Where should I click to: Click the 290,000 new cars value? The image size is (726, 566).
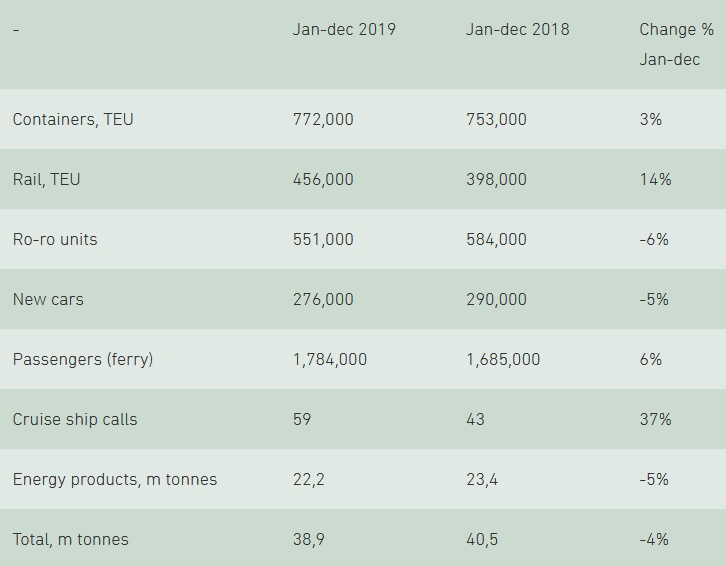496,299
